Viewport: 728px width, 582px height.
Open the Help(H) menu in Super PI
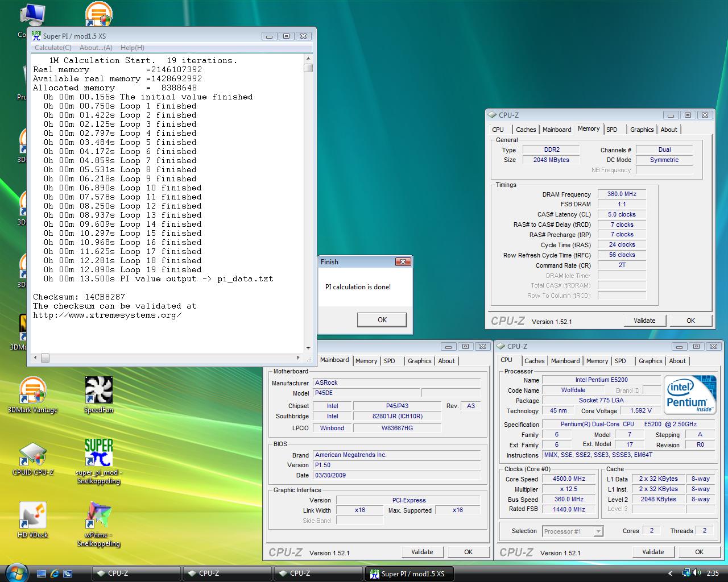pos(132,48)
